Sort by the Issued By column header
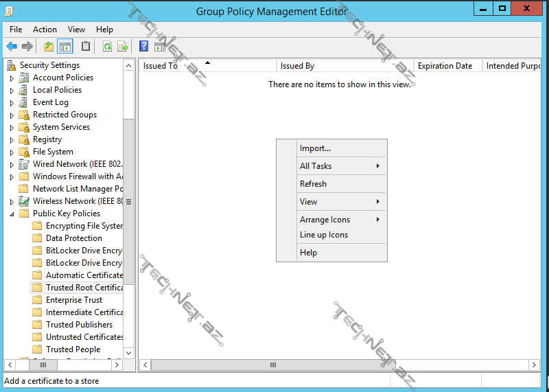This screenshot has height=392, width=549. point(343,66)
